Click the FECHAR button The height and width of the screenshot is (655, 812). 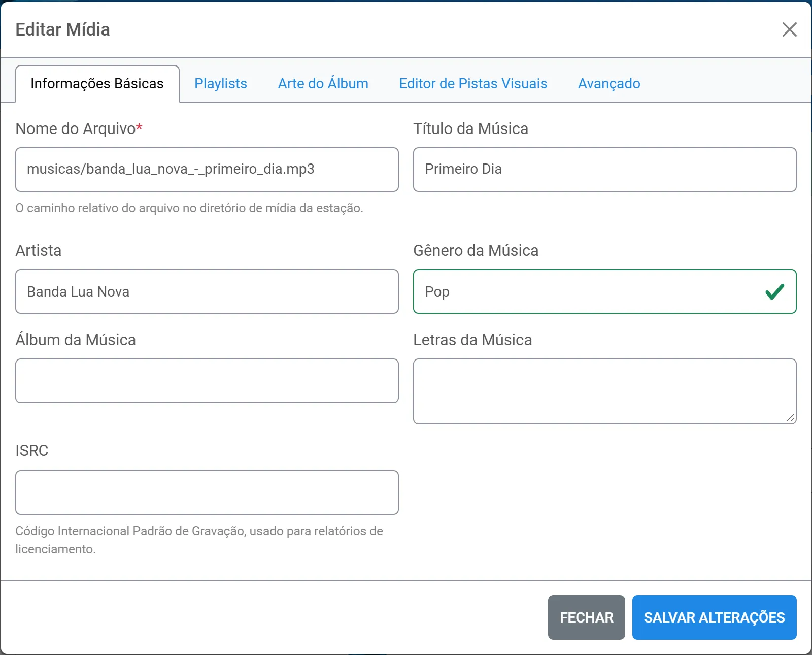587,617
